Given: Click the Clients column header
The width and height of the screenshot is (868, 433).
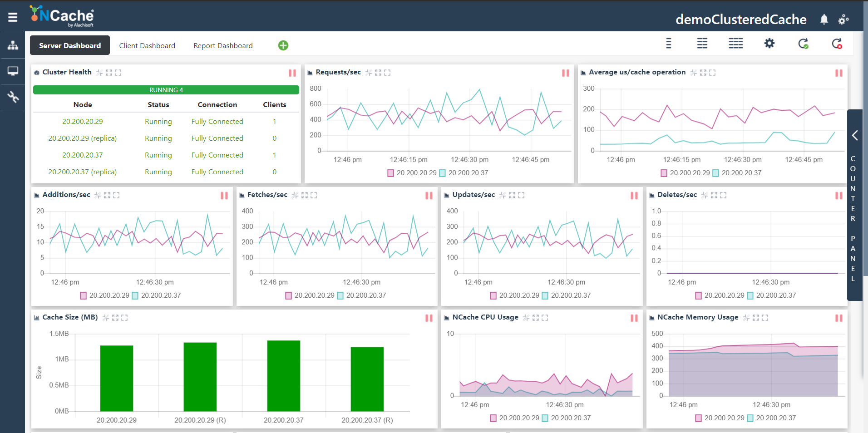Looking at the screenshot, I should point(275,105).
